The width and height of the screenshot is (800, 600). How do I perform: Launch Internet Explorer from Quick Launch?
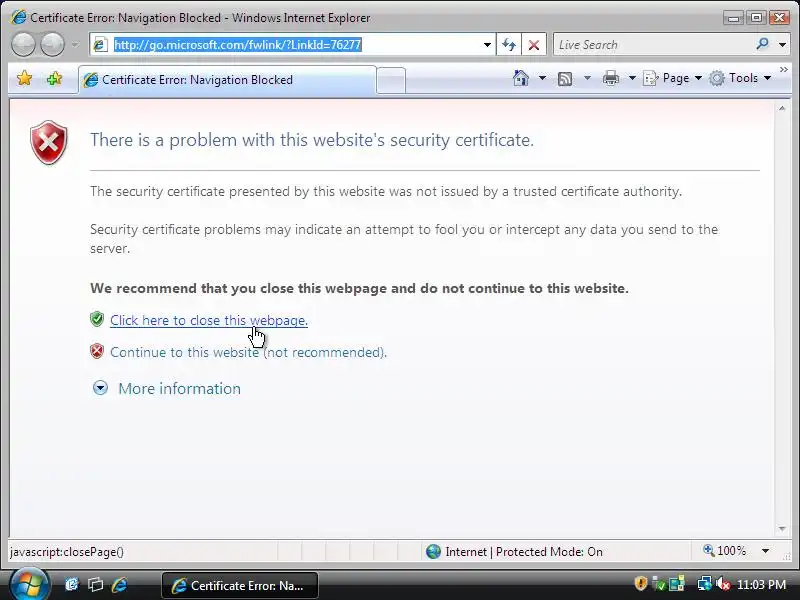click(x=119, y=585)
